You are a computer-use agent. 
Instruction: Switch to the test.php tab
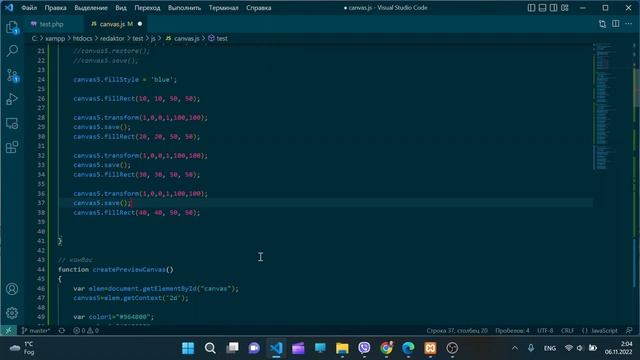pos(51,24)
